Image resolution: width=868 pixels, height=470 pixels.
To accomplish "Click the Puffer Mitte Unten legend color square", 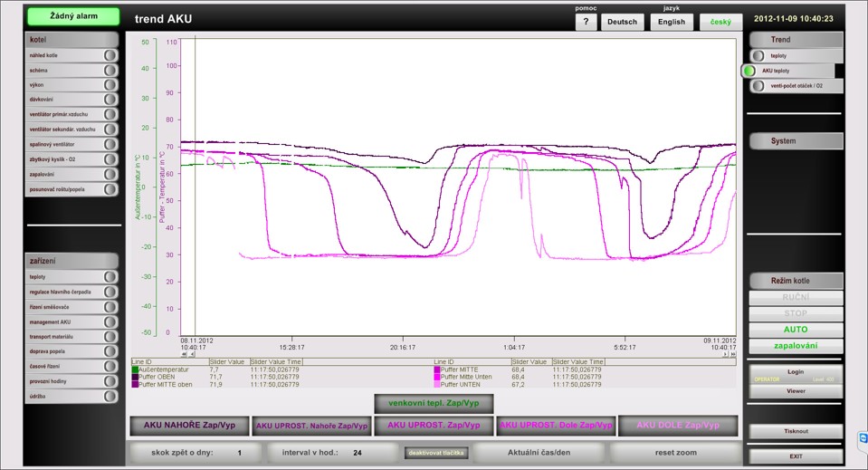I will [437, 377].
